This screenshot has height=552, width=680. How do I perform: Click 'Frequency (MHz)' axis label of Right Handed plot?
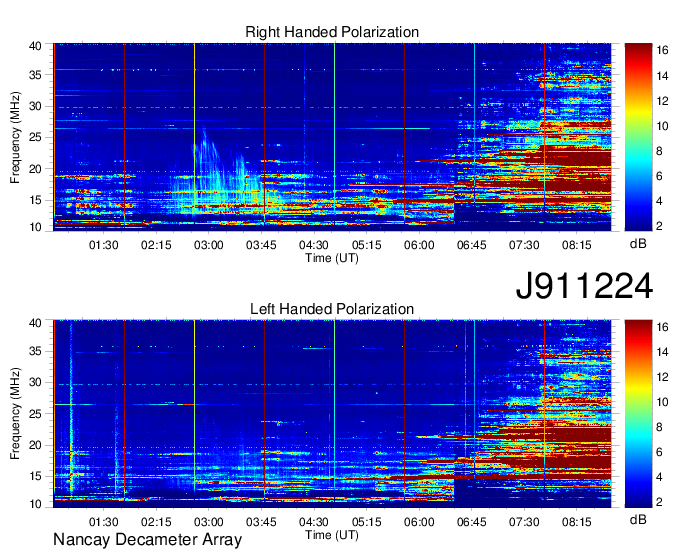(15, 137)
